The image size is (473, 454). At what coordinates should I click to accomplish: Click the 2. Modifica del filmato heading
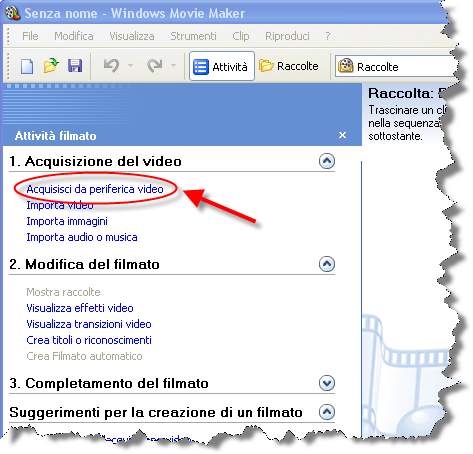coord(84,264)
